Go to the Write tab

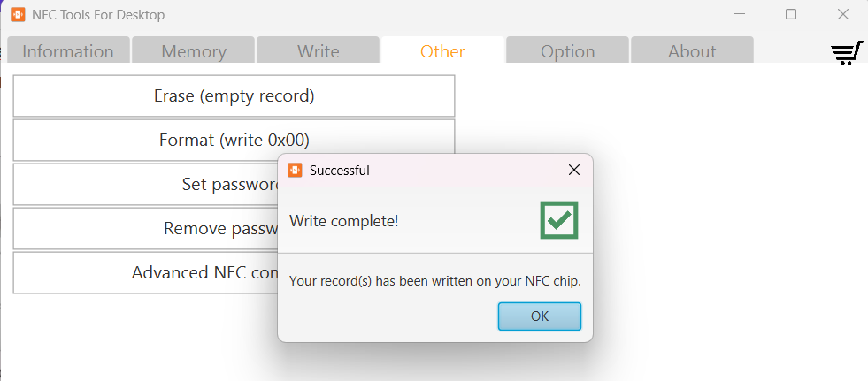tap(318, 51)
